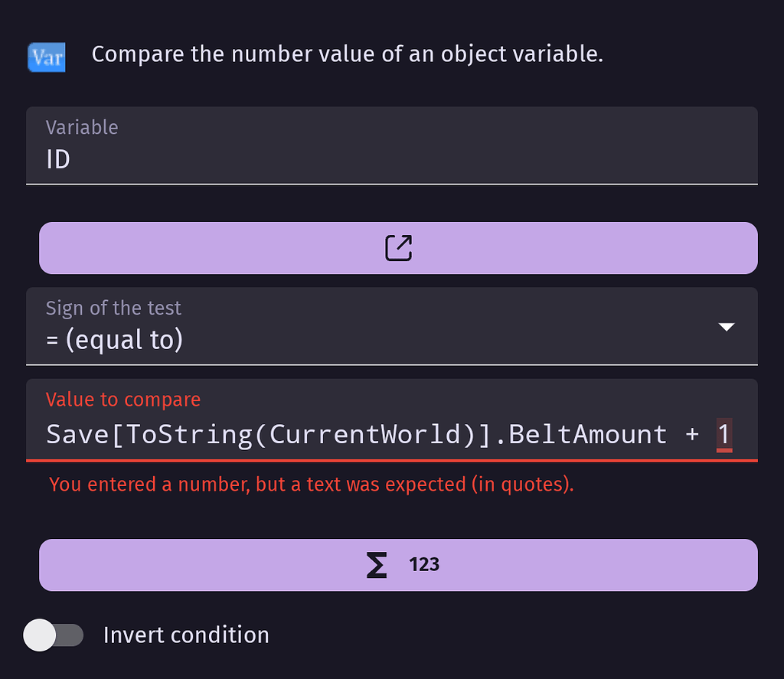The width and height of the screenshot is (784, 679).
Task: Click the Invert condition label text
Action: click(x=185, y=635)
